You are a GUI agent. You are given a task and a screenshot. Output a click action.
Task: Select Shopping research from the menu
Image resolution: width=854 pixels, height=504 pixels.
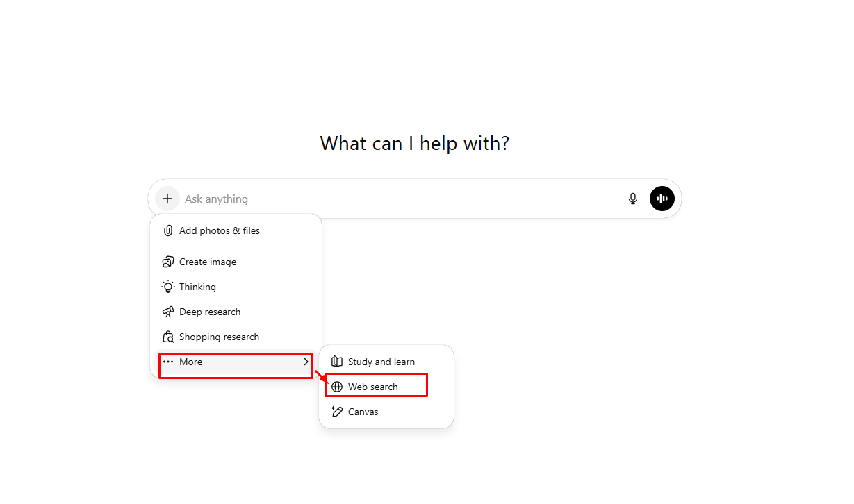[219, 337]
